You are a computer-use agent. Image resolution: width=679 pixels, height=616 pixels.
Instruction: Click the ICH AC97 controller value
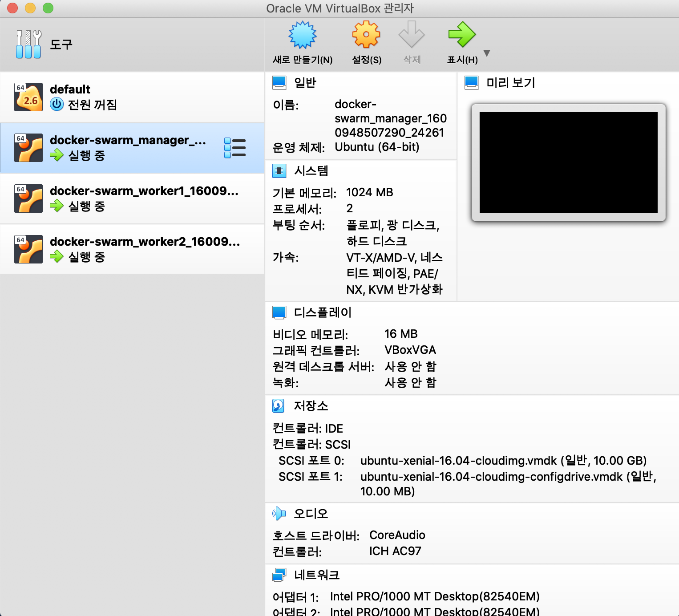point(395,551)
